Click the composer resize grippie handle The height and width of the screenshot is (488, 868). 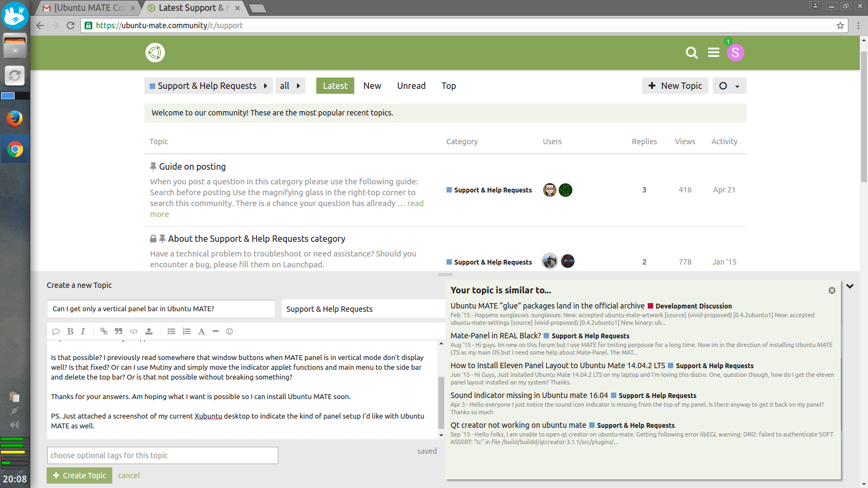point(445,275)
